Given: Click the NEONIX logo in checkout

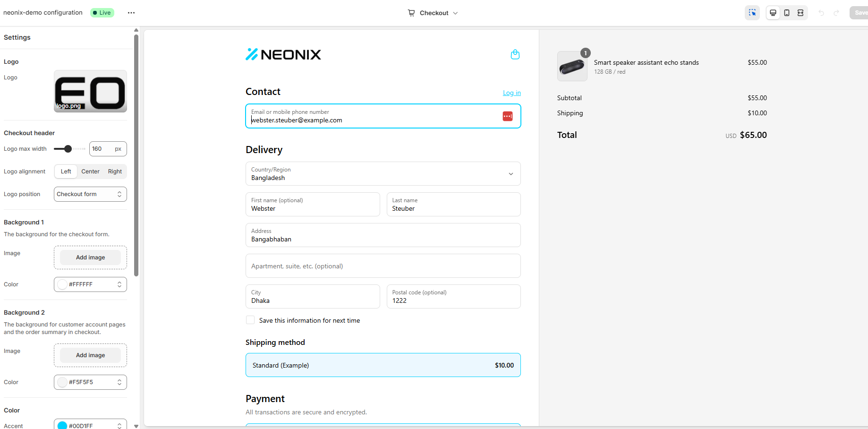Looking at the screenshot, I should pos(283,55).
